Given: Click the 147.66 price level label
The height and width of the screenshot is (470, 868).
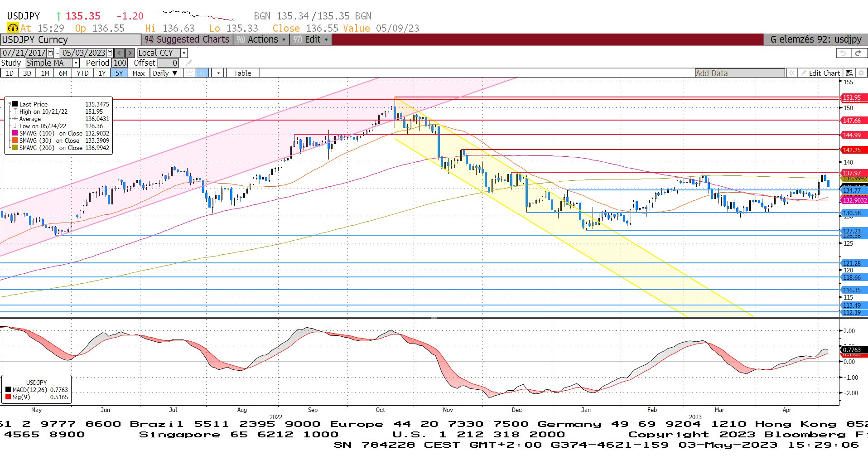Looking at the screenshot, I should click(x=854, y=121).
